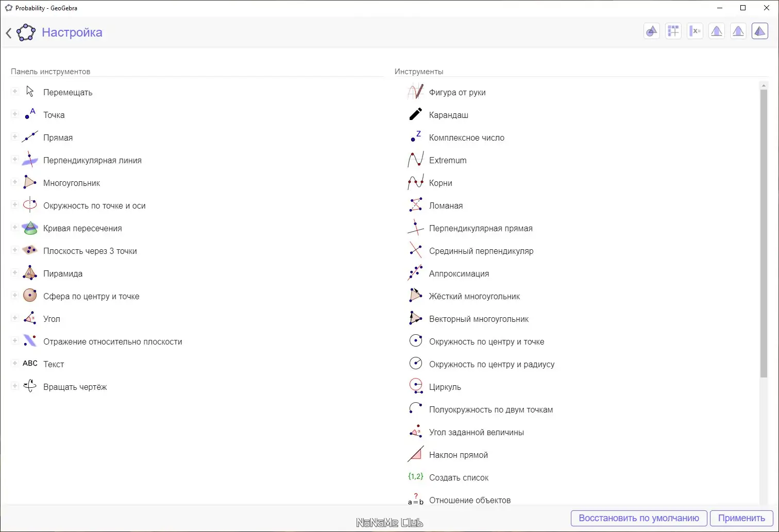This screenshot has width=779, height=532.
Task: Go back using the left arrow
Action: (x=9, y=33)
